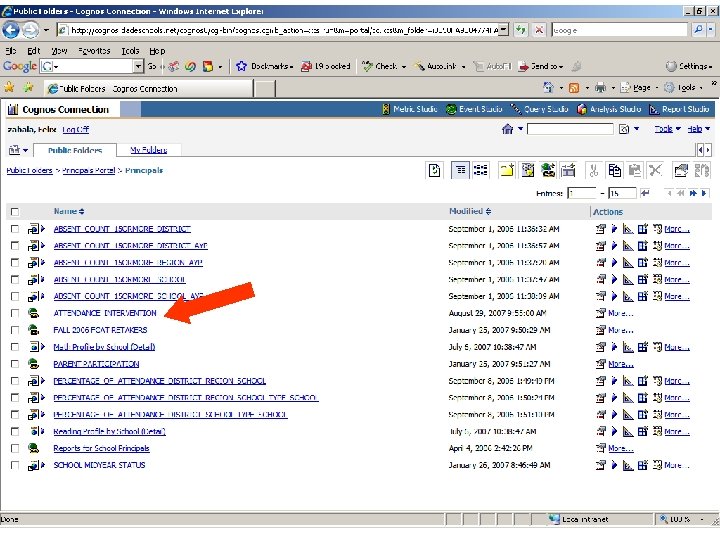Create a new folder

pos(507,171)
